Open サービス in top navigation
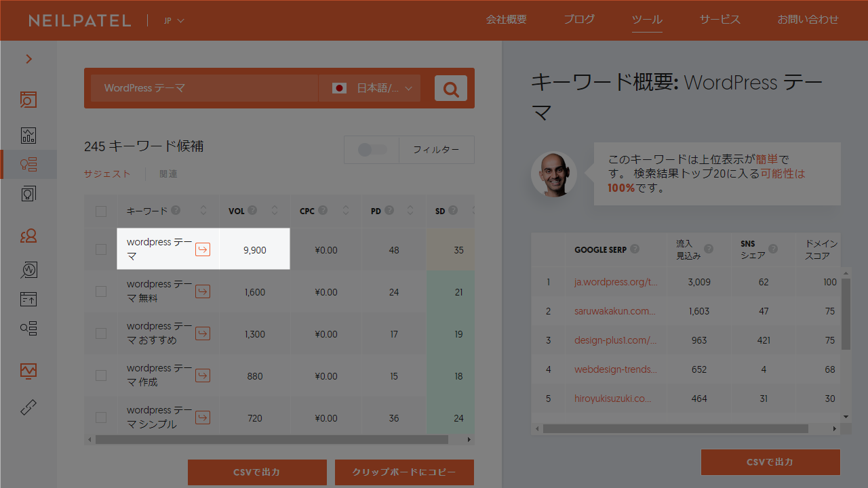The image size is (868, 488). coord(720,20)
